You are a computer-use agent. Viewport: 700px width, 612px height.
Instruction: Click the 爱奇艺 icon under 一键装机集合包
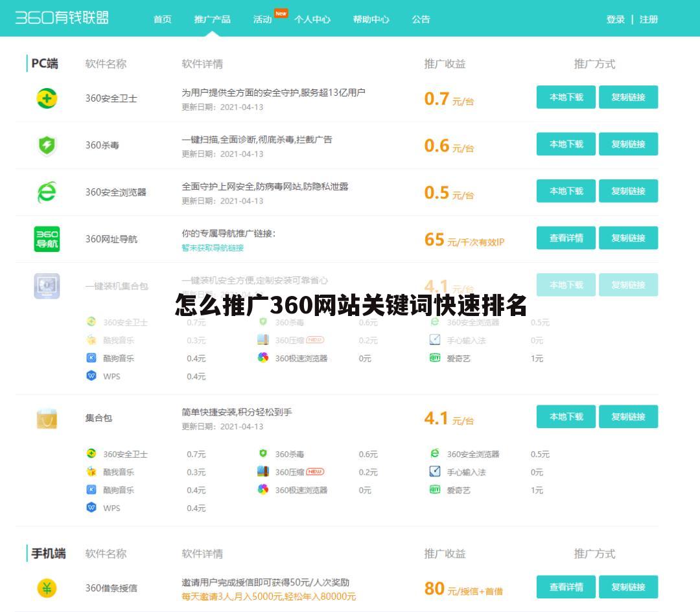tap(435, 357)
